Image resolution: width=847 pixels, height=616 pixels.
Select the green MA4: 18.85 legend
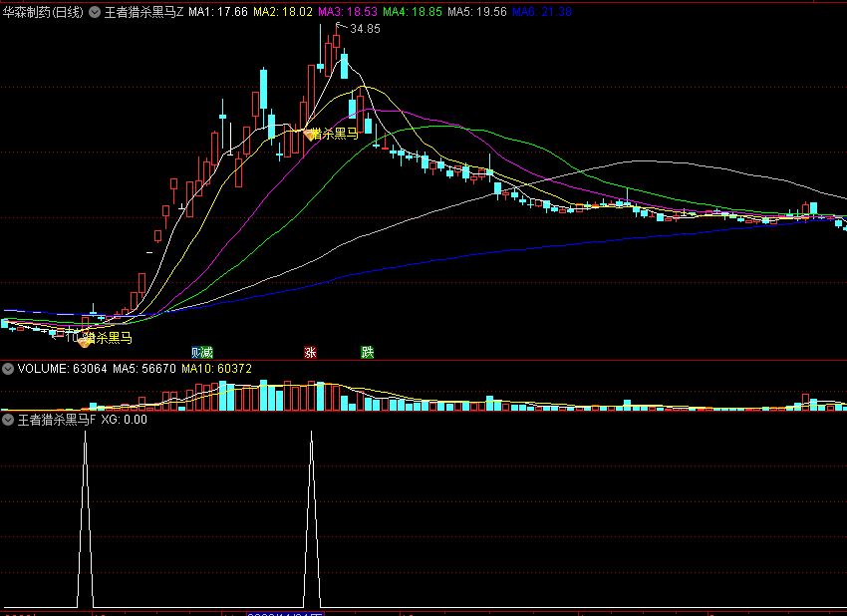coord(413,12)
